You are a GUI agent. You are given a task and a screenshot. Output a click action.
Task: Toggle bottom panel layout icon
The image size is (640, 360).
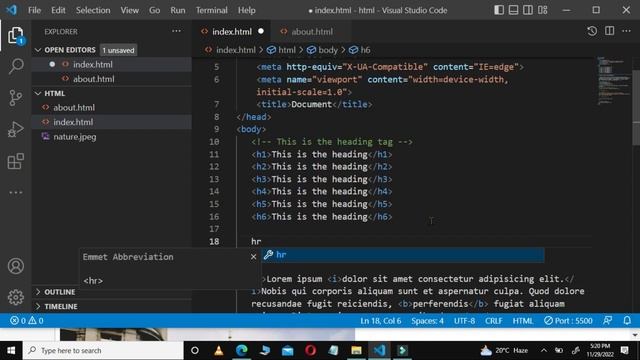513,10
